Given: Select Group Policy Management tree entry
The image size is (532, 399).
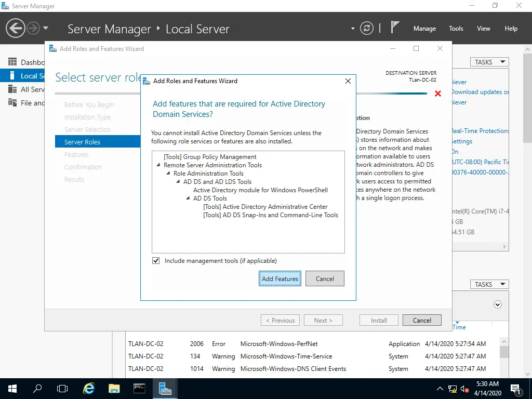Looking at the screenshot, I should [210, 157].
